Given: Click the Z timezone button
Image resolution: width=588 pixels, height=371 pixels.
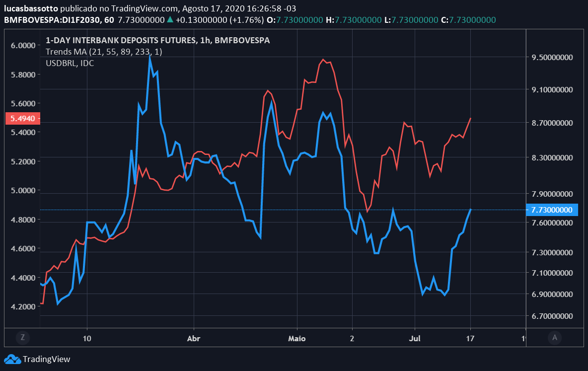Looking at the screenshot, I should (22, 338).
